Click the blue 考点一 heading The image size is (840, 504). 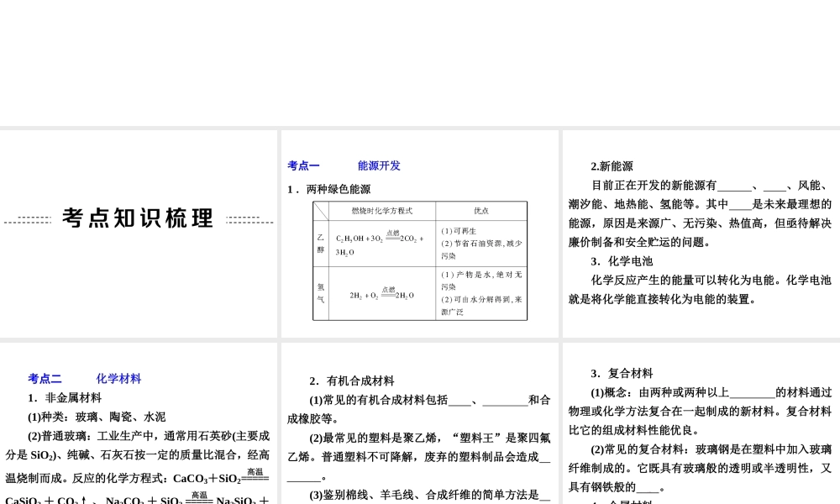click(x=303, y=165)
